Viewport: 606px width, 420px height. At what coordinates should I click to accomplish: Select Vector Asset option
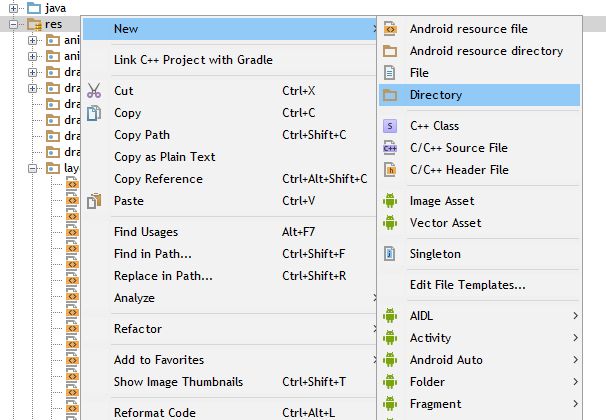[x=479, y=223]
